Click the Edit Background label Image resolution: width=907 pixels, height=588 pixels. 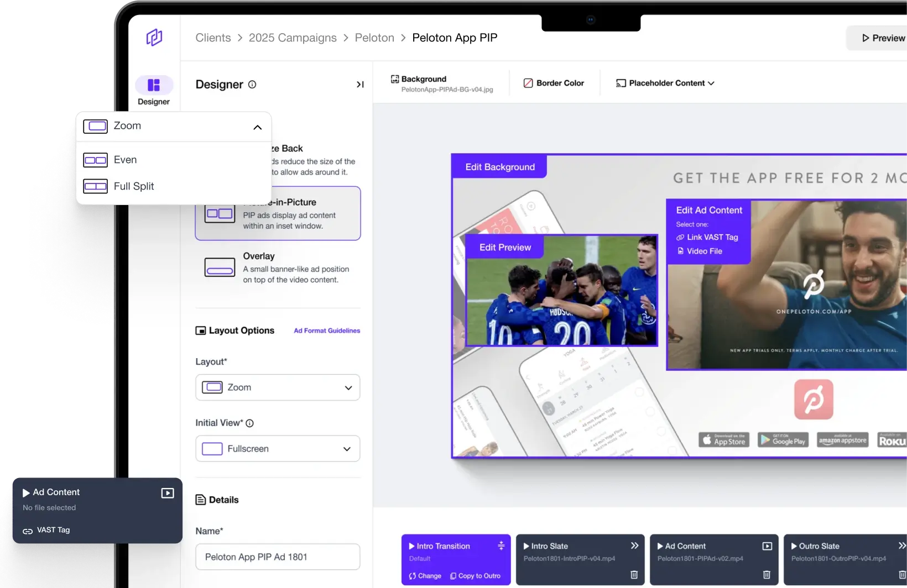(500, 167)
